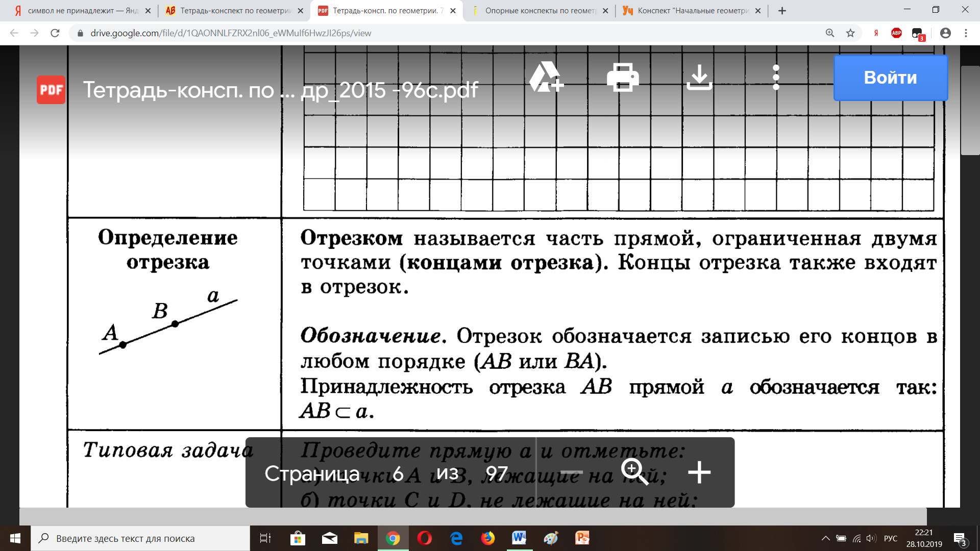Open the Chrome profile menu

pyautogui.click(x=945, y=33)
